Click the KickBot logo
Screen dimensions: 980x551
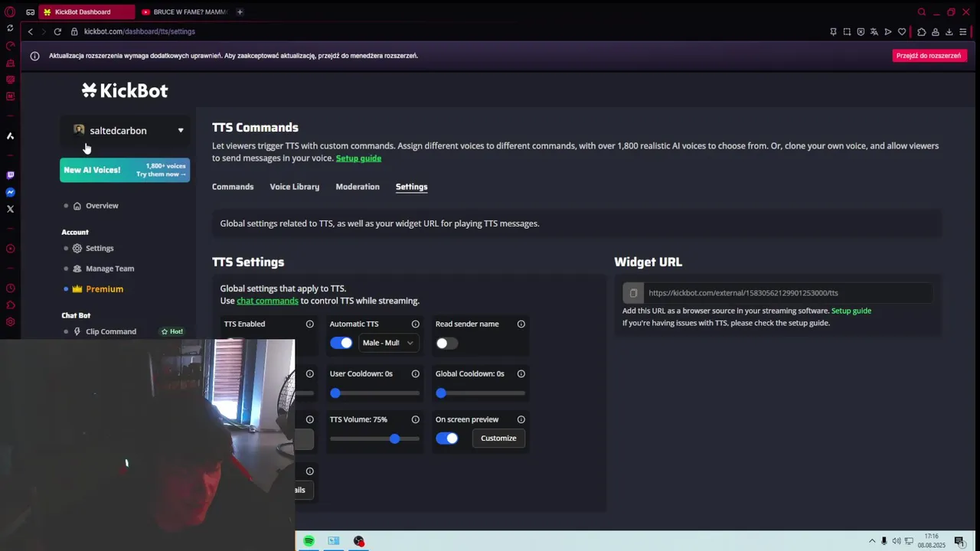[125, 90]
